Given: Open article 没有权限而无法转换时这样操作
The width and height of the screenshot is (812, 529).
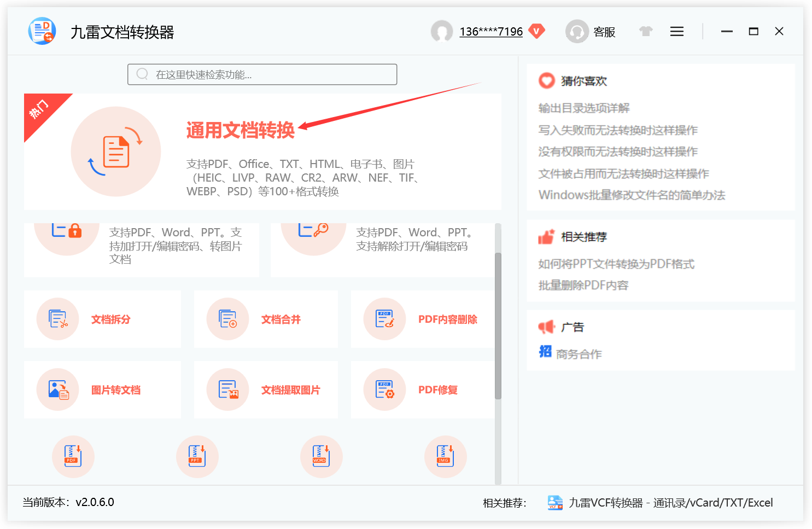Looking at the screenshot, I should point(618,152).
